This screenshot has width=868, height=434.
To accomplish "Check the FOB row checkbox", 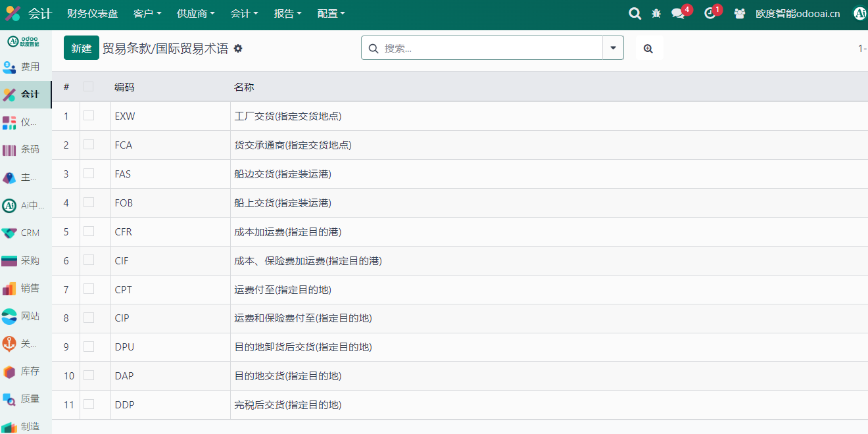I will 89,203.
